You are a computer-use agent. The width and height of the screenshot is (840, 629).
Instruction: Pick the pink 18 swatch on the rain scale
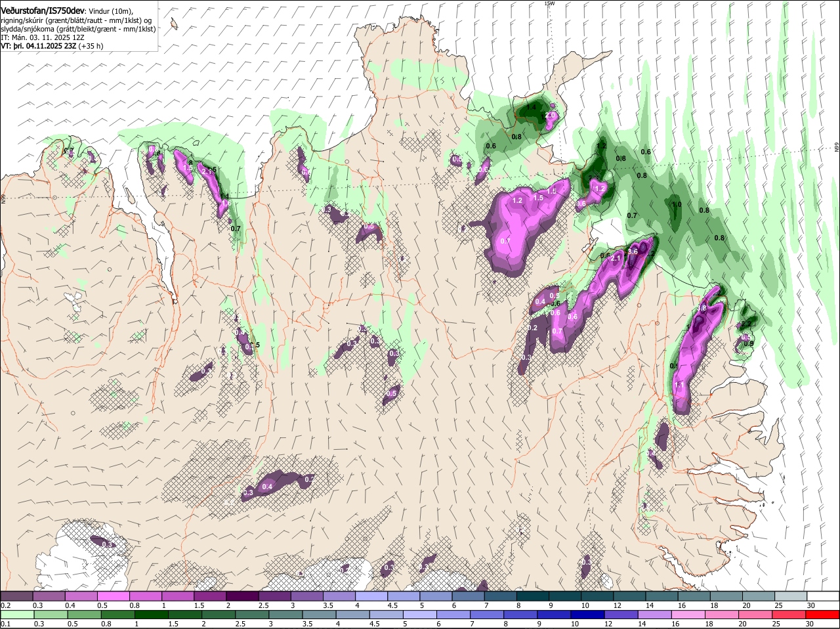(x=723, y=615)
